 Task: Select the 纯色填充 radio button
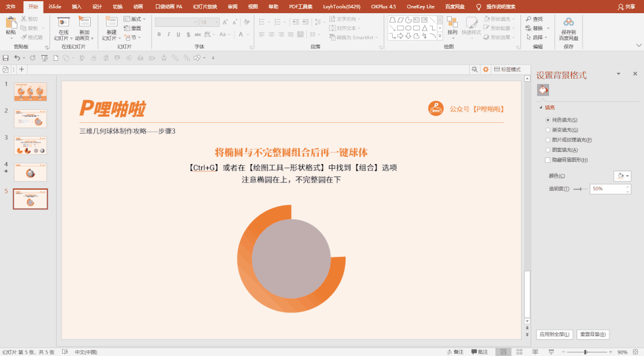coord(547,120)
